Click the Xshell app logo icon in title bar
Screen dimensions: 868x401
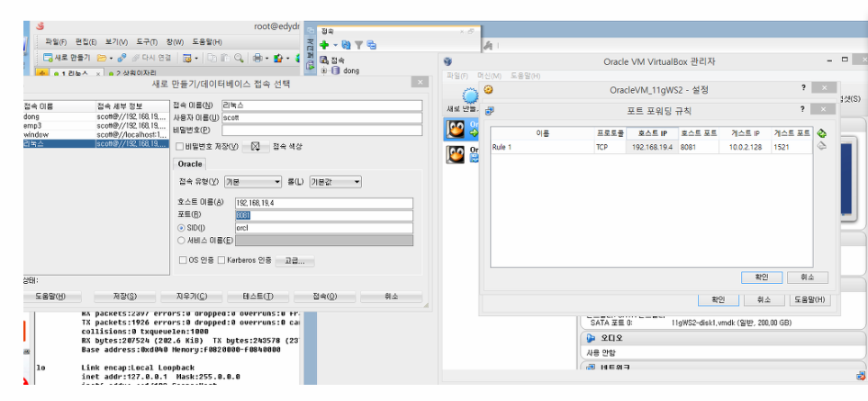[40, 26]
